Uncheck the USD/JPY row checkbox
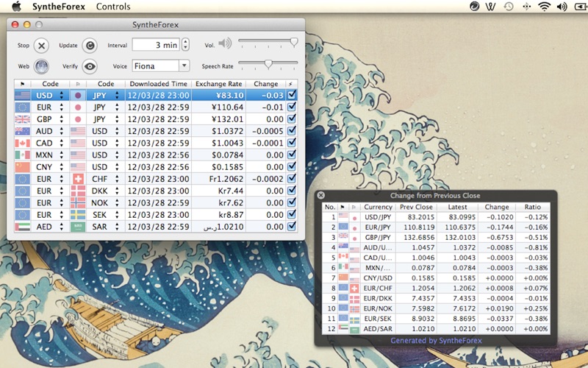The height and width of the screenshot is (368, 588). click(x=291, y=95)
